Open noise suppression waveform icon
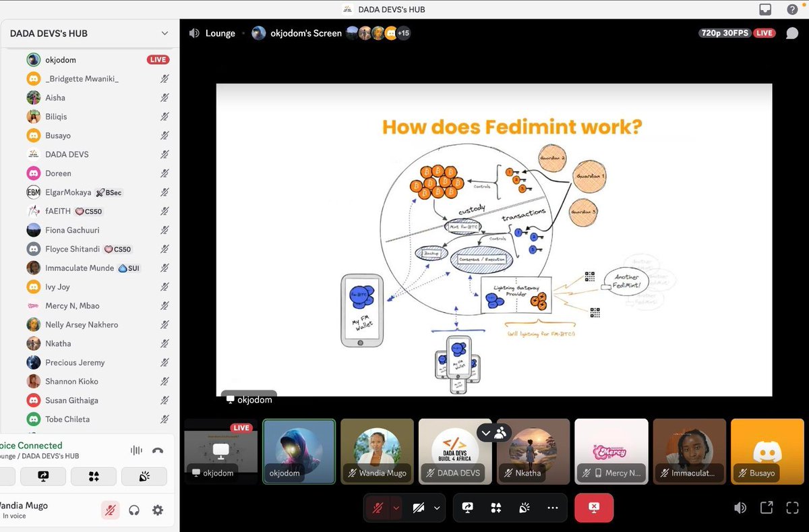809x532 pixels. [x=136, y=450]
